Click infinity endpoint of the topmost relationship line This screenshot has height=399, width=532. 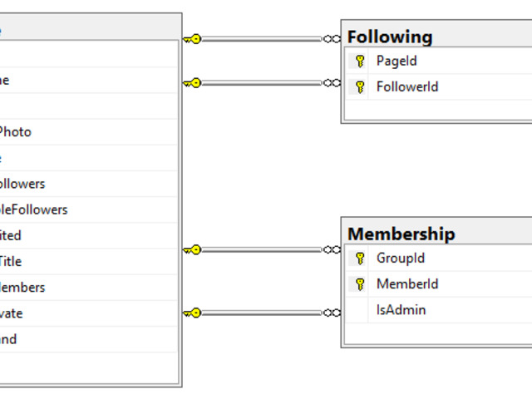[x=332, y=39]
